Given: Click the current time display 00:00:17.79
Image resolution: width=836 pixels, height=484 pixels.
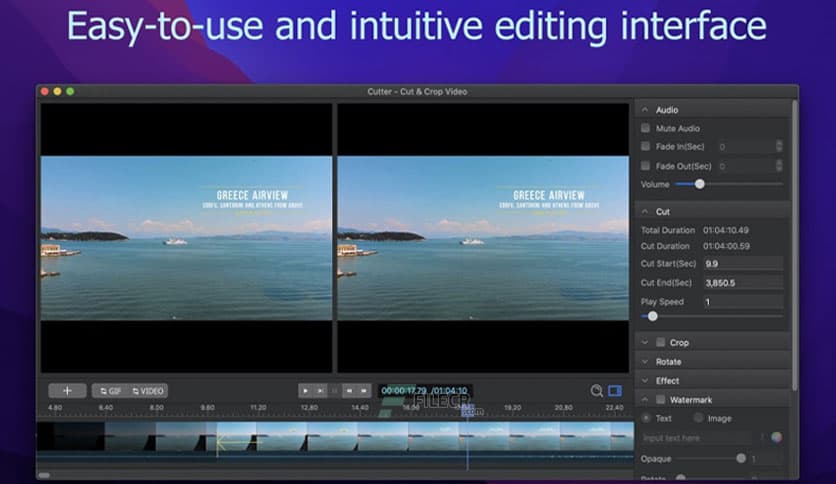Looking at the screenshot, I should (404, 391).
